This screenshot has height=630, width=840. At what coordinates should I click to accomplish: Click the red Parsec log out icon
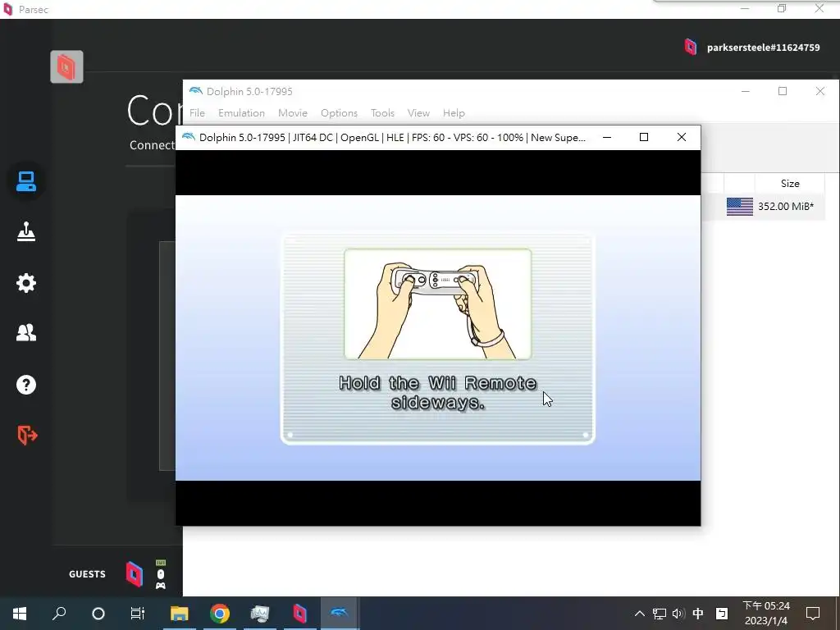(x=27, y=435)
